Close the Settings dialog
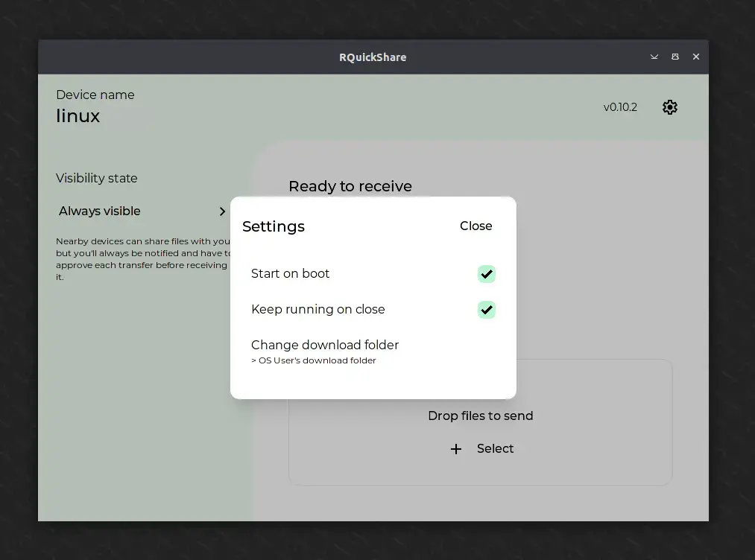755x560 pixels. click(476, 226)
